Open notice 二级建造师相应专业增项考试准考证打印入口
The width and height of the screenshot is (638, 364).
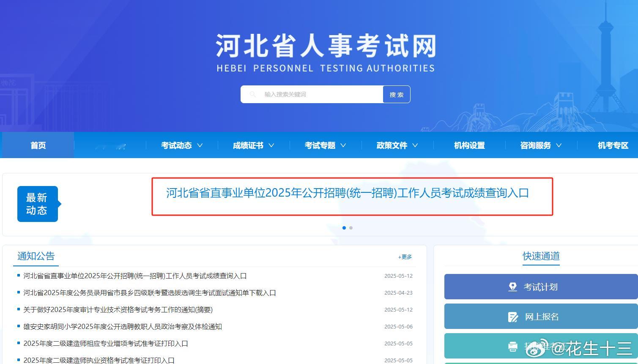tap(106, 344)
